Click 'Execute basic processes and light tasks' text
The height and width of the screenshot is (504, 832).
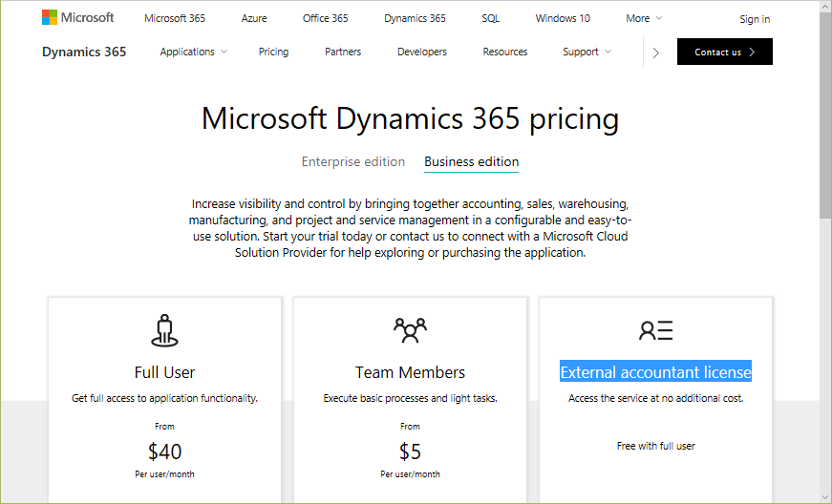point(410,398)
